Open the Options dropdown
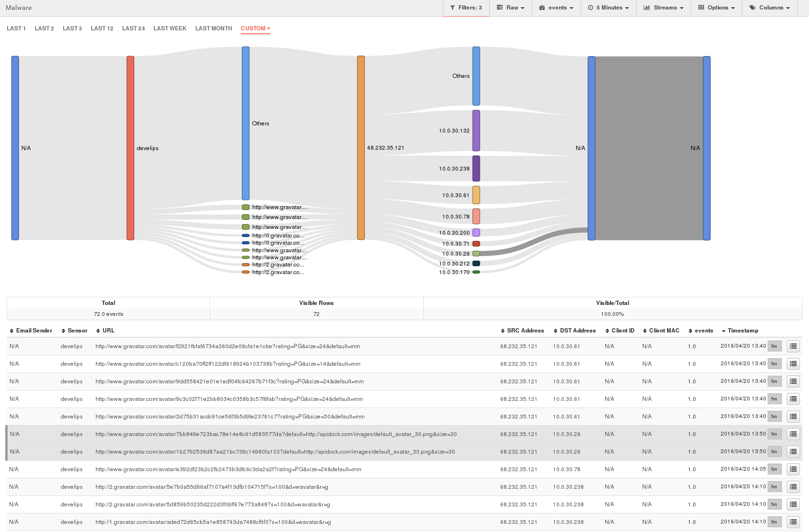809x532 pixels. point(716,8)
